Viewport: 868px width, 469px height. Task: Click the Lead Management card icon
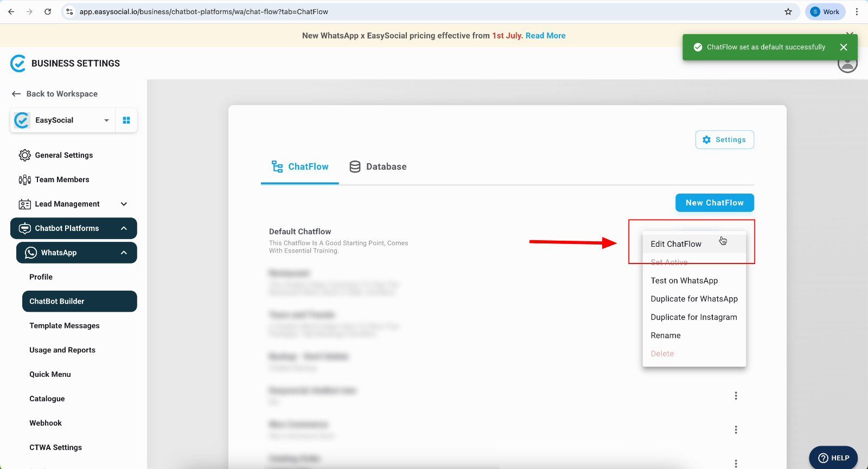click(x=25, y=204)
